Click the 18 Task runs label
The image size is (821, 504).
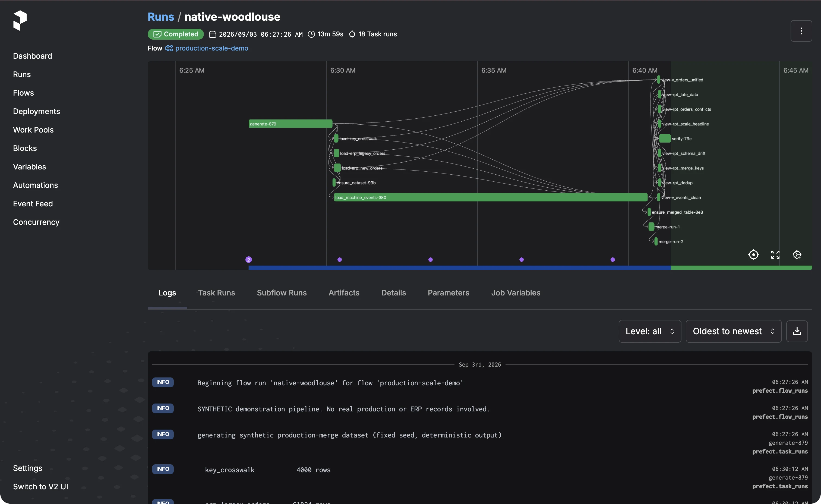[x=377, y=34]
